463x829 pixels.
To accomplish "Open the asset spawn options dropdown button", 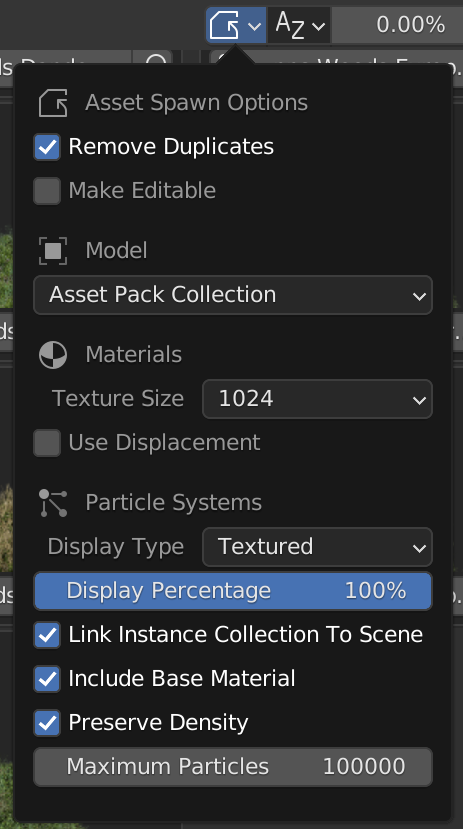I will point(236,25).
